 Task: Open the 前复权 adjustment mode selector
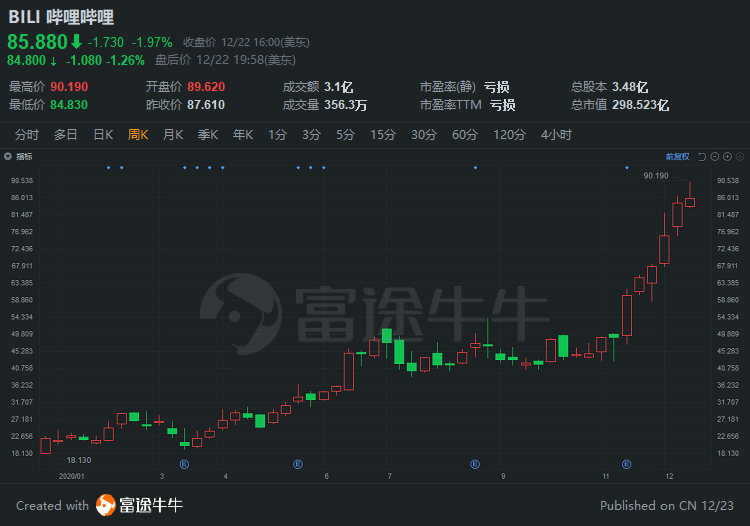(x=677, y=157)
